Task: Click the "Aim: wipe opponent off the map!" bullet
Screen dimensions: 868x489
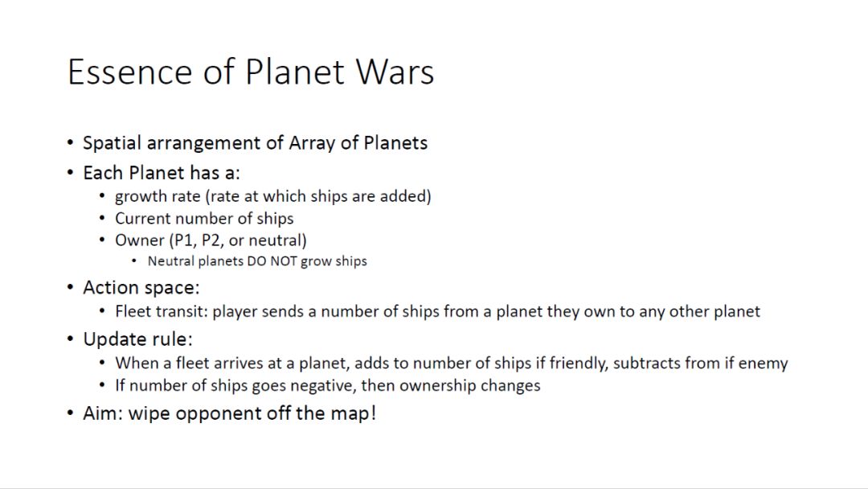Action: [229, 413]
